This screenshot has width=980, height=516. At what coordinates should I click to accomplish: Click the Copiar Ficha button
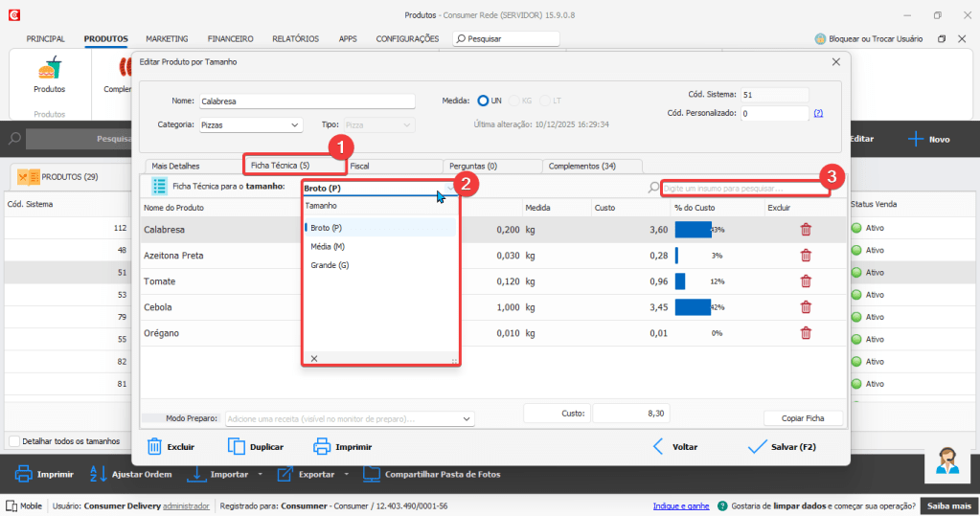[803, 418]
